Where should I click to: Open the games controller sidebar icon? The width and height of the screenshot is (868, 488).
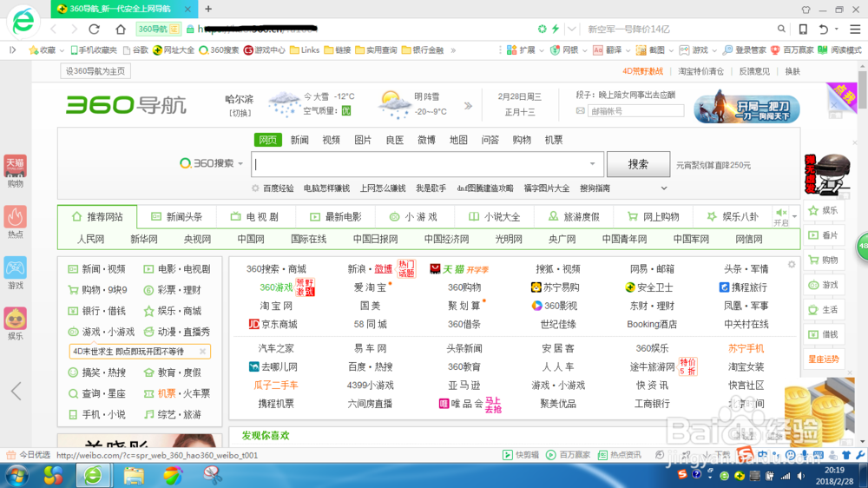(16, 273)
